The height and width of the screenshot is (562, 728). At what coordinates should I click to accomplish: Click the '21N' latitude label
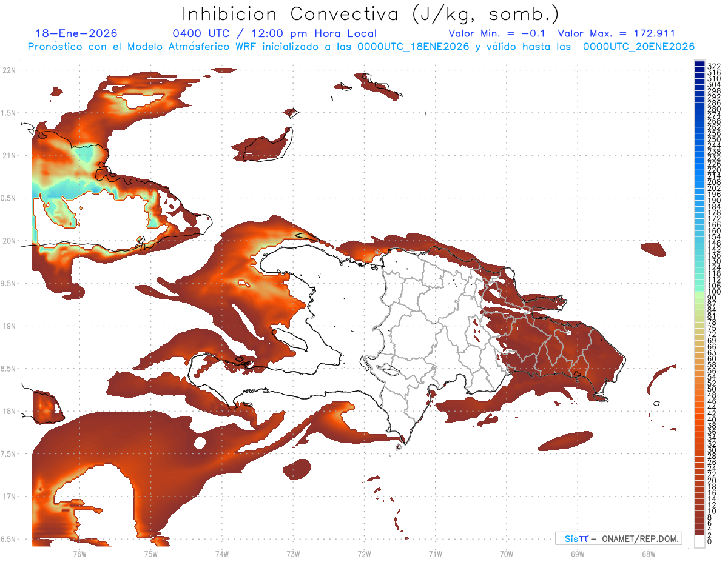coord(9,155)
